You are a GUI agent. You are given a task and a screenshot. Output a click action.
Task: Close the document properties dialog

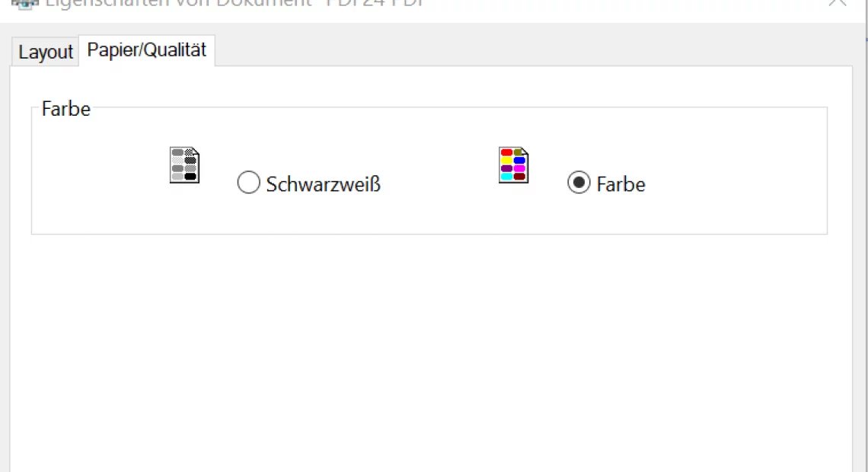click(x=837, y=2)
